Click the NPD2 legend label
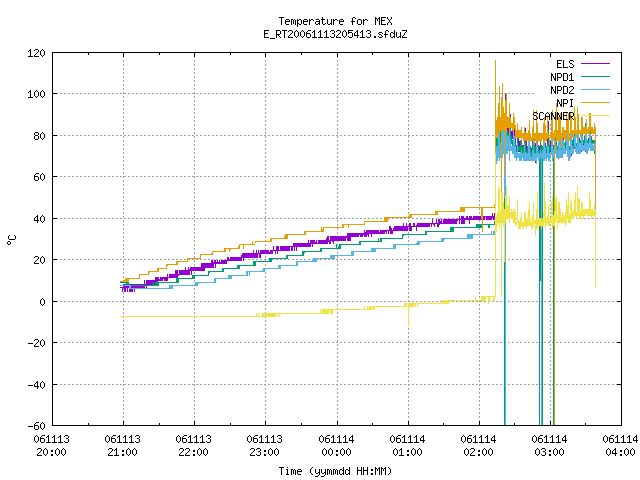The image size is (640, 480). click(562, 90)
